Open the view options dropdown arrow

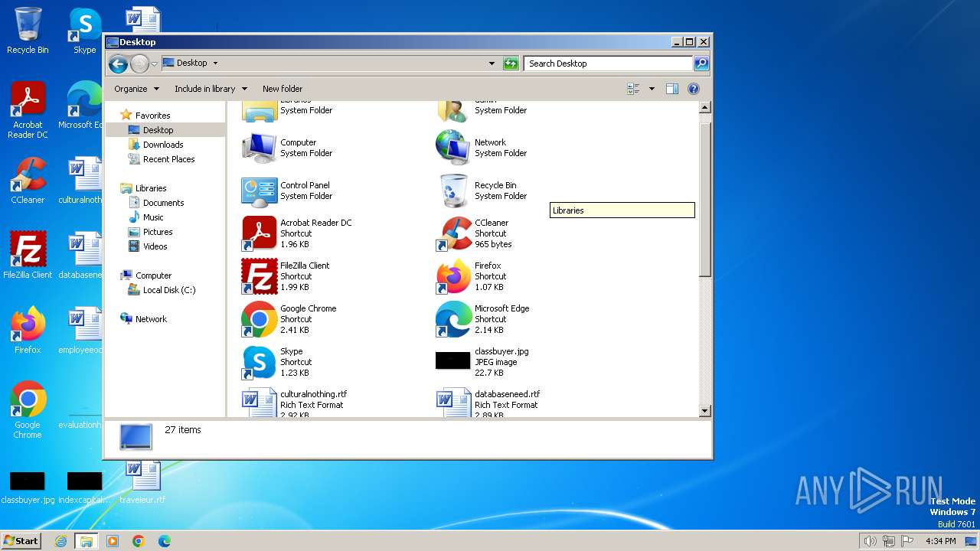[x=652, y=89]
